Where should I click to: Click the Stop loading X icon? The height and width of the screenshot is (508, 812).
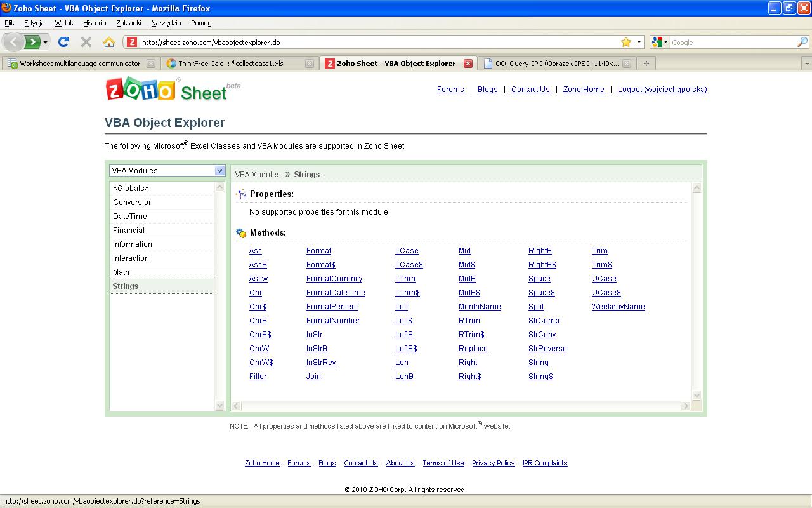pyautogui.click(x=86, y=42)
